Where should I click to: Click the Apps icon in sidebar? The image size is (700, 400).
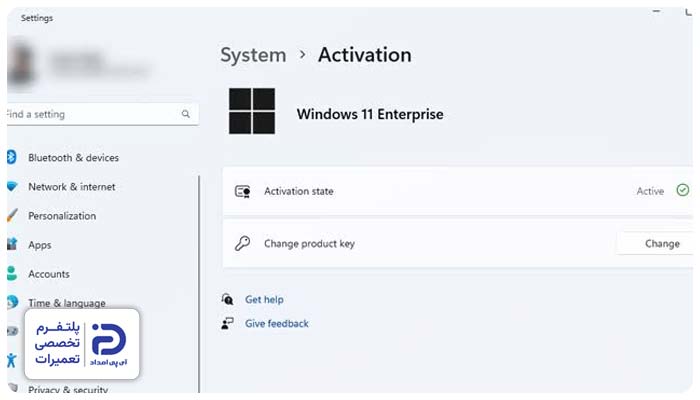point(12,244)
